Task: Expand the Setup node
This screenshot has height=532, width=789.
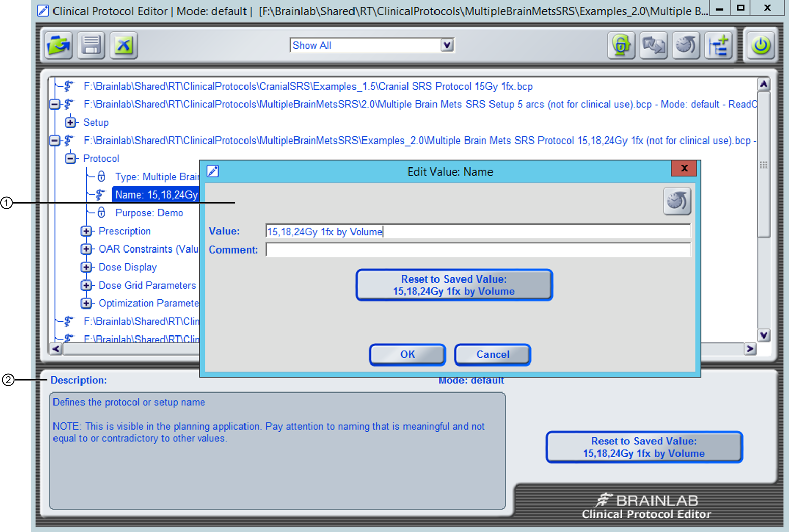Action: (x=71, y=122)
